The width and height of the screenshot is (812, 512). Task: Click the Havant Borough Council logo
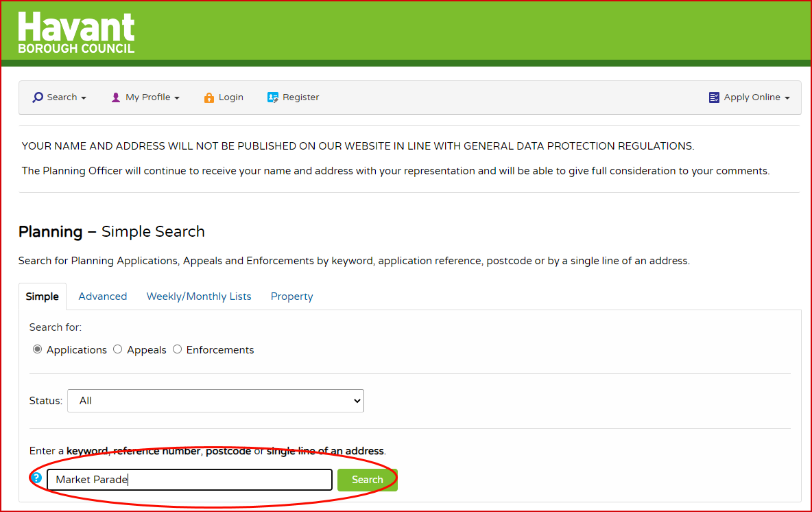coord(76,32)
